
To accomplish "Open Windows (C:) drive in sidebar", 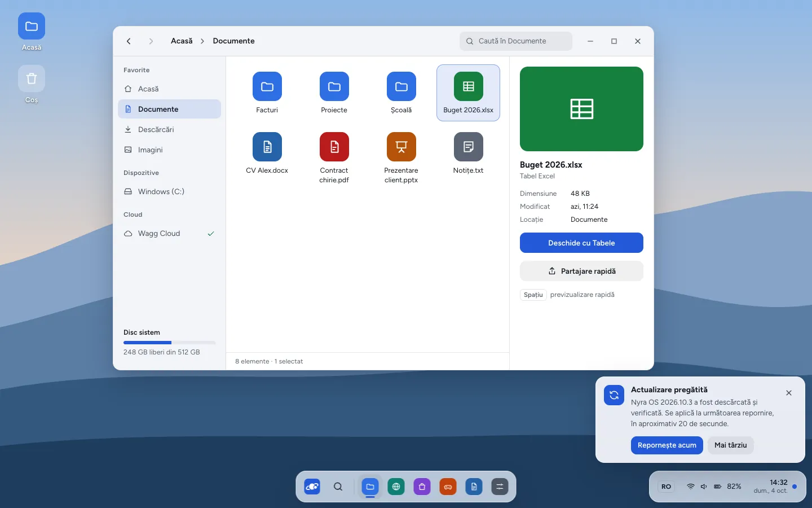I will [x=169, y=192].
